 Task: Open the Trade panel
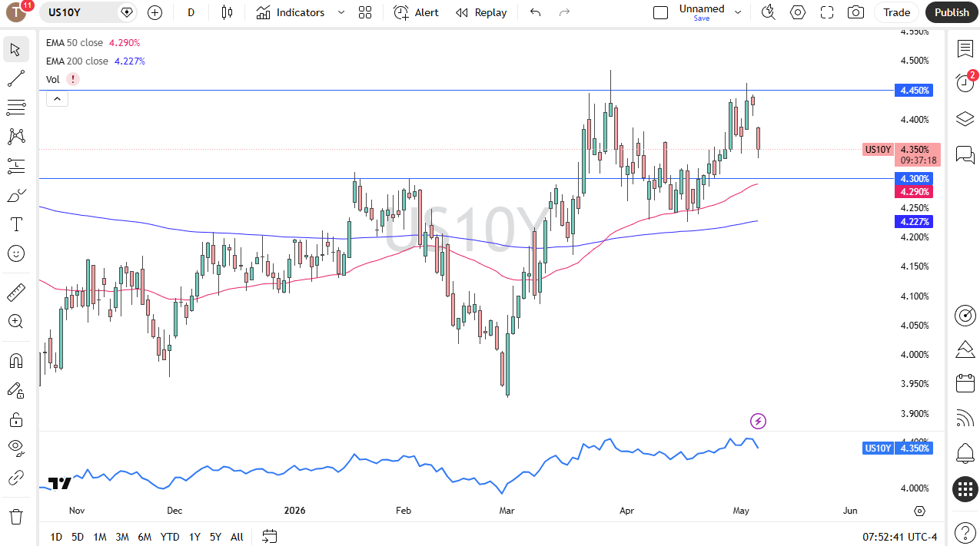pos(896,12)
